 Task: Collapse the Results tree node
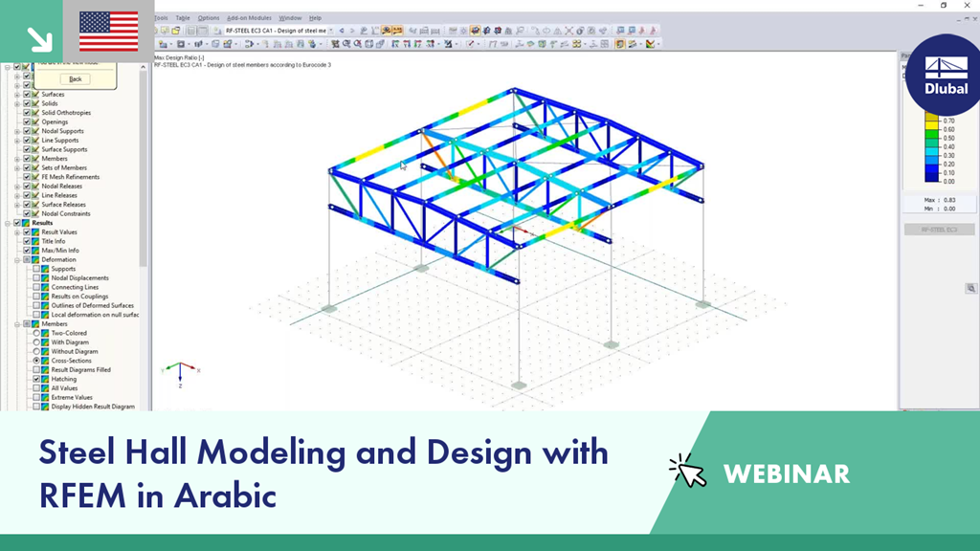click(8, 223)
